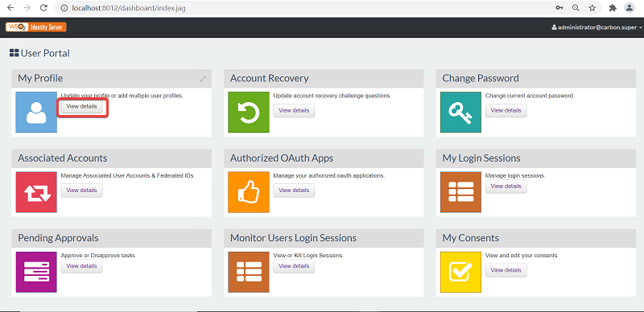
Task: Click the WSO2 Identity Server logo
Action: pyautogui.click(x=36, y=27)
